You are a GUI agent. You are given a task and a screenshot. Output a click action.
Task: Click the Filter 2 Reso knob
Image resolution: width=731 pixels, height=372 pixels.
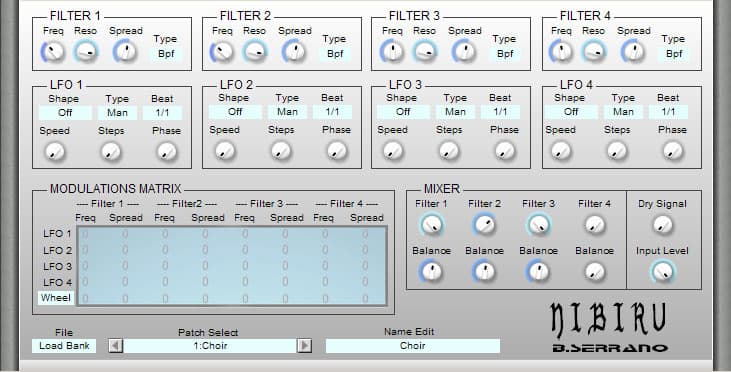255,51
